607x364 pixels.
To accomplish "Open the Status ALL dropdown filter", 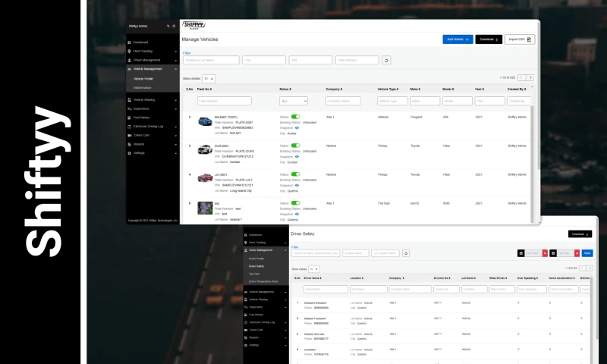I will pos(294,101).
